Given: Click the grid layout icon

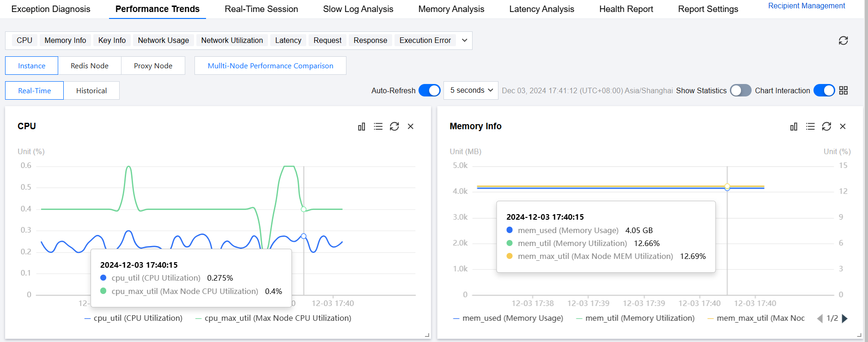Looking at the screenshot, I should [x=844, y=90].
